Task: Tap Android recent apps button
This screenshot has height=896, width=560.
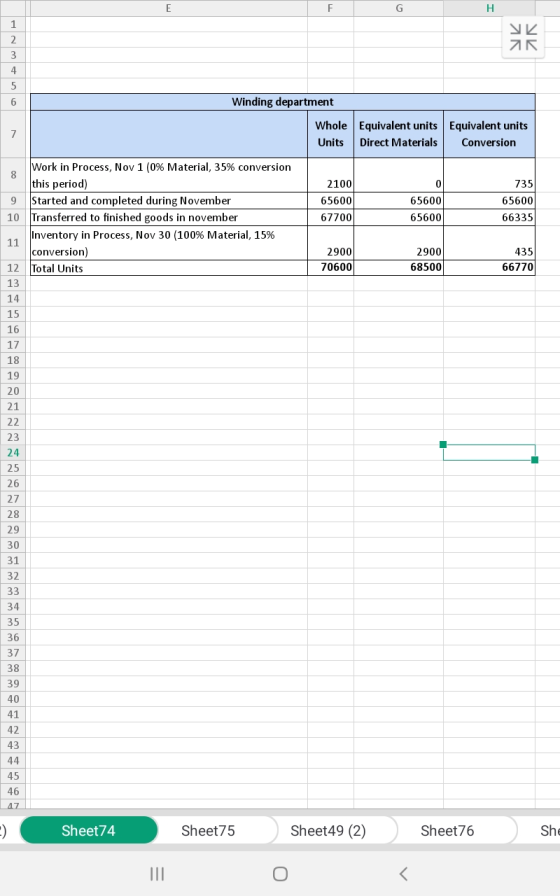Action: 157,873
